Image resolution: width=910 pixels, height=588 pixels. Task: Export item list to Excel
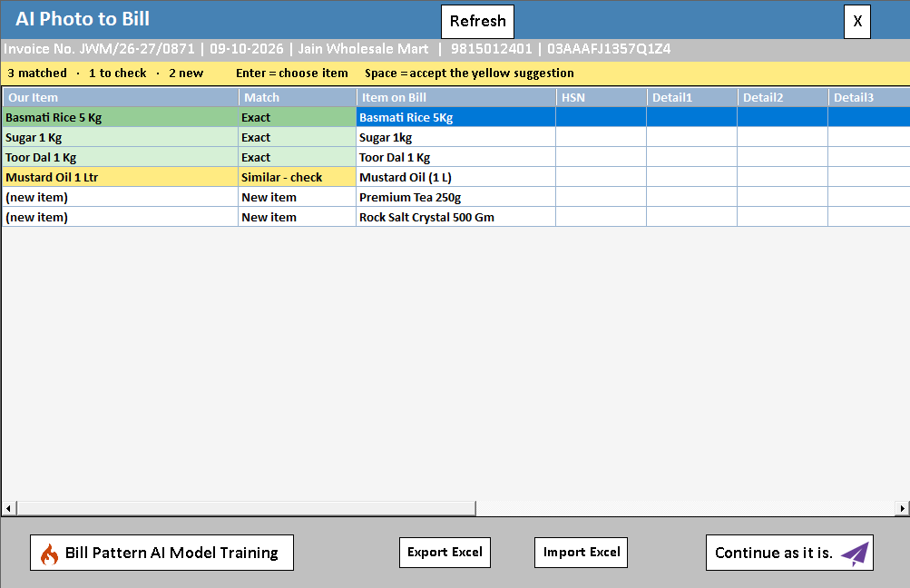(445, 553)
